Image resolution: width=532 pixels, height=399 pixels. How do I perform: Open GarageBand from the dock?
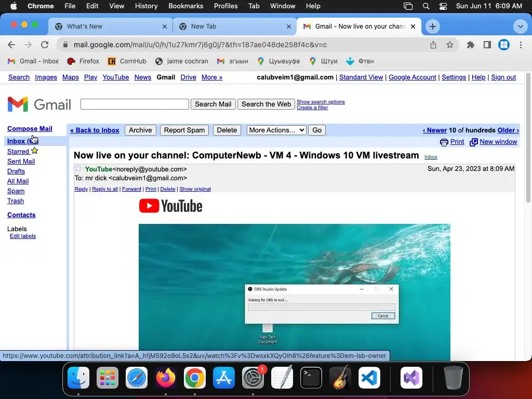point(340,378)
